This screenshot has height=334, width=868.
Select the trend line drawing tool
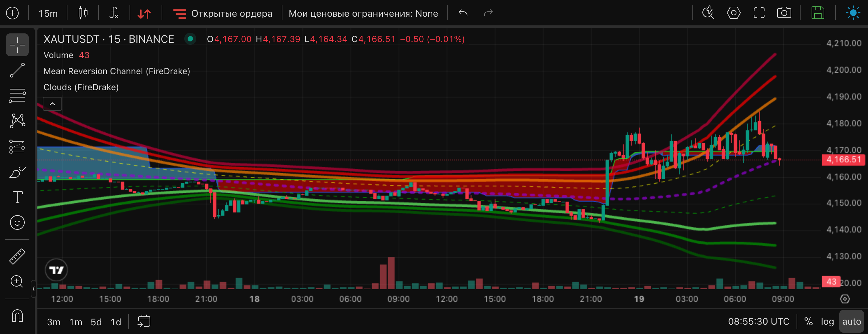tap(17, 70)
